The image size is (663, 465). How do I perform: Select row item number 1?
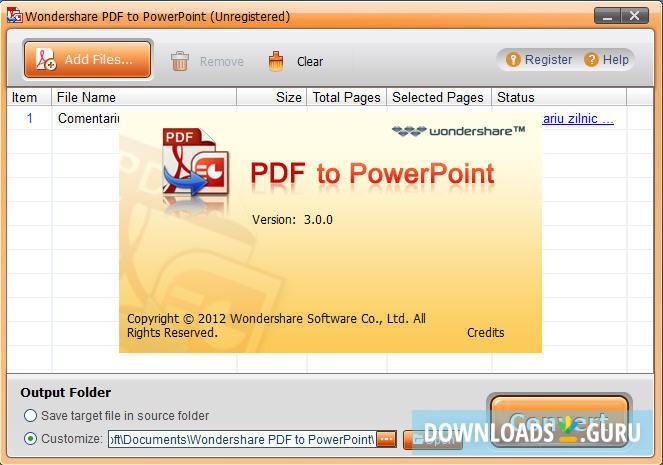[30, 118]
